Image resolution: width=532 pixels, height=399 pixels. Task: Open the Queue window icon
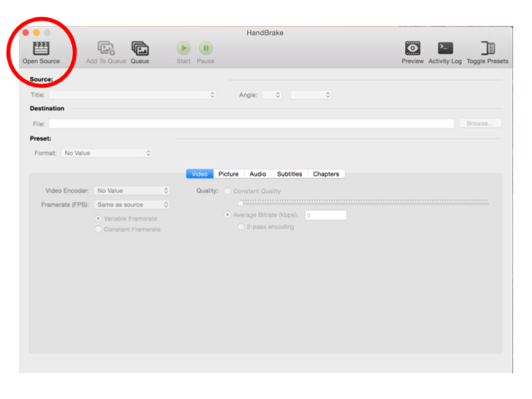[x=140, y=48]
